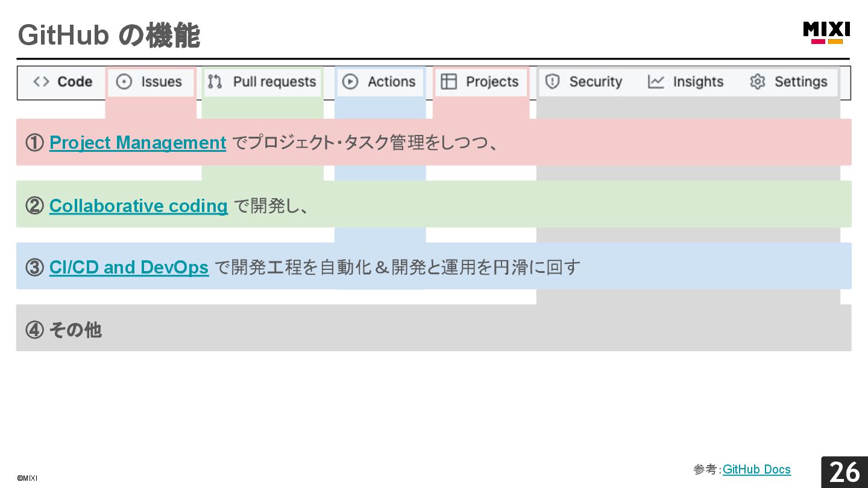868x488 pixels.
Task: Click the text 'で開発し、'
Action: [x=271, y=206]
